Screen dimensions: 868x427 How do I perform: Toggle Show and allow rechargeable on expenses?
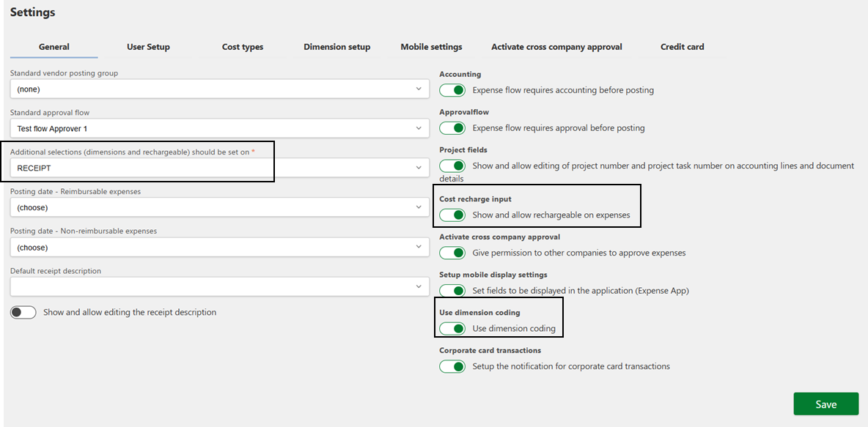[x=452, y=215]
